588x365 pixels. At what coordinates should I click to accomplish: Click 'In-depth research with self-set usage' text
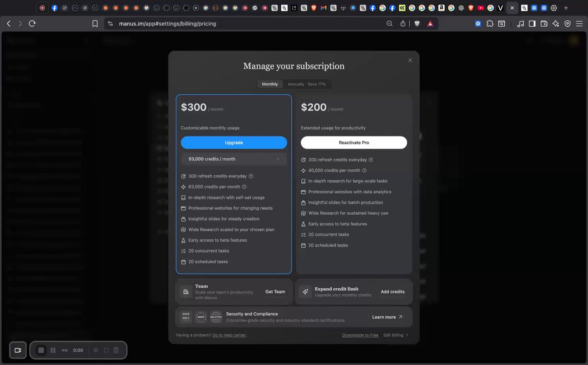[x=226, y=198]
